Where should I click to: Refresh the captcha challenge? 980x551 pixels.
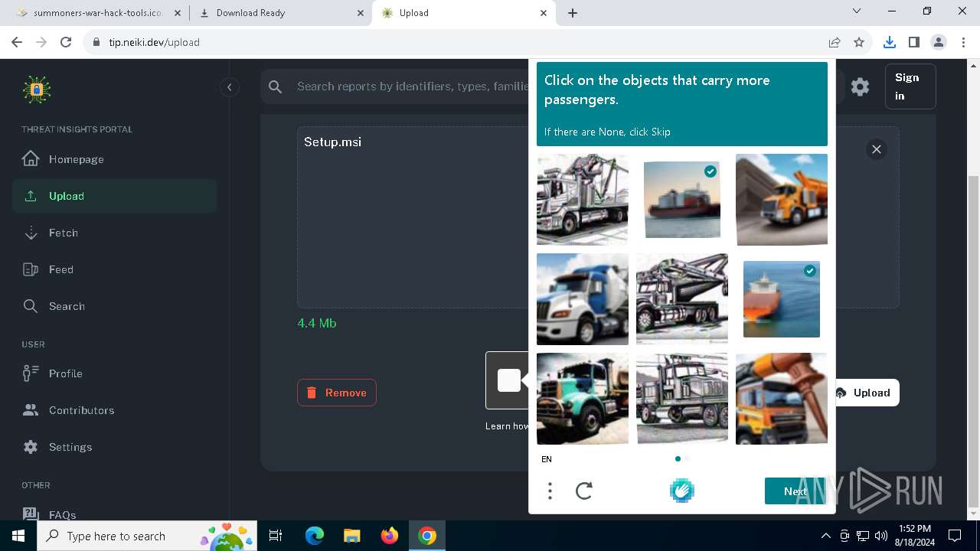coord(584,491)
